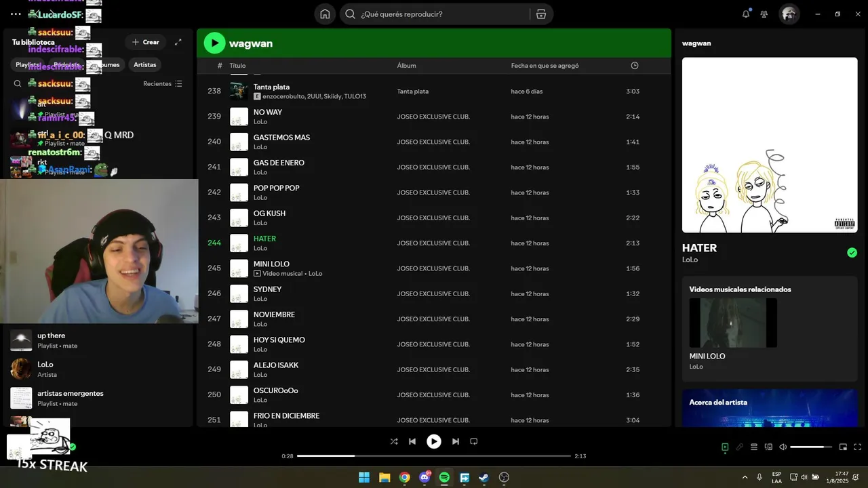
Task: Open Discord from the taskbar
Action: pyautogui.click(x=425, y=477)
